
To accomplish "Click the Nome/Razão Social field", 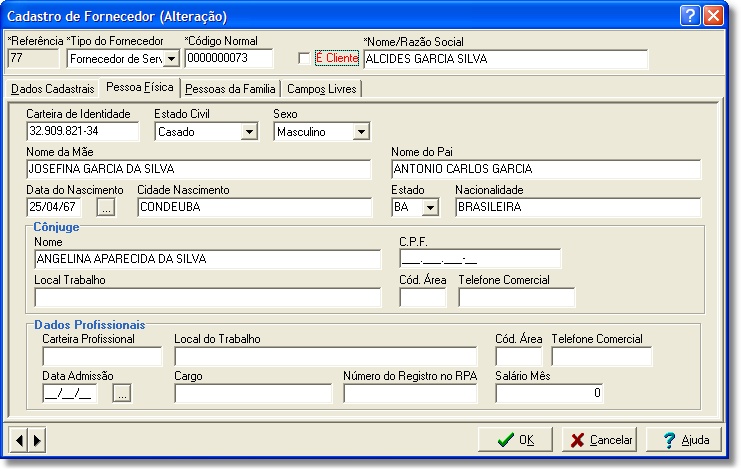I will tap(506, 60).
